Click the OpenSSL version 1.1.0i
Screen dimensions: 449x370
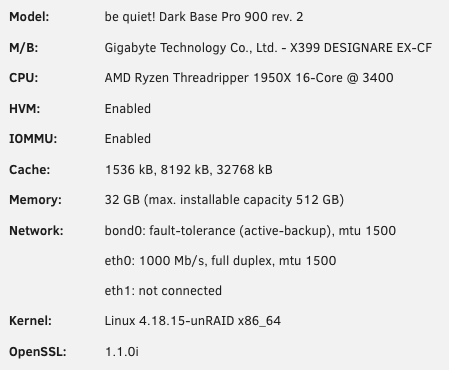point(122,352)
